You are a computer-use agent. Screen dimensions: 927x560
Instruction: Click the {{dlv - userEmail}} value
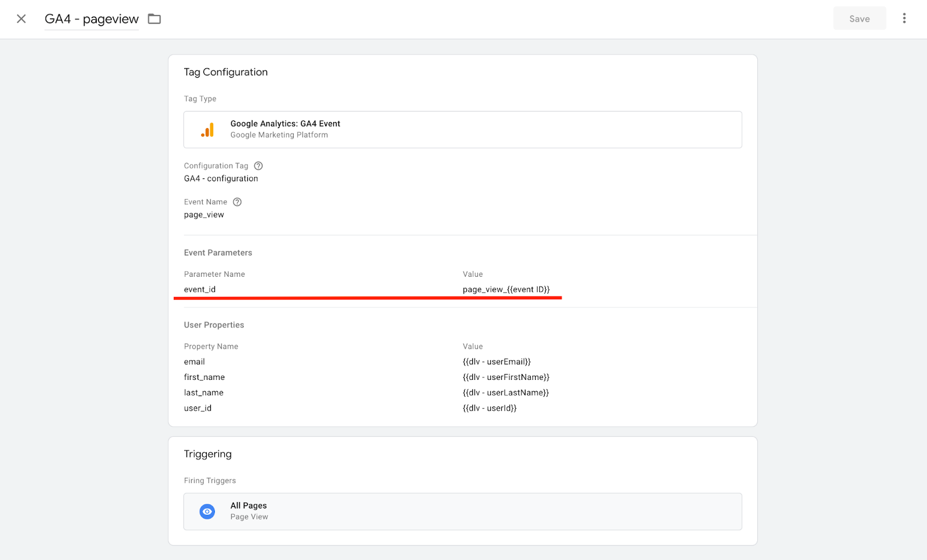[x=497, y=361]
